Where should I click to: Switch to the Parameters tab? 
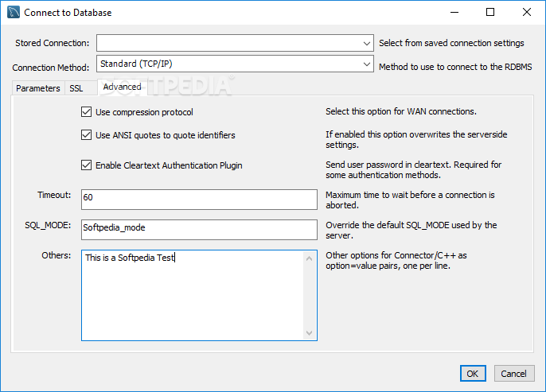38,88
